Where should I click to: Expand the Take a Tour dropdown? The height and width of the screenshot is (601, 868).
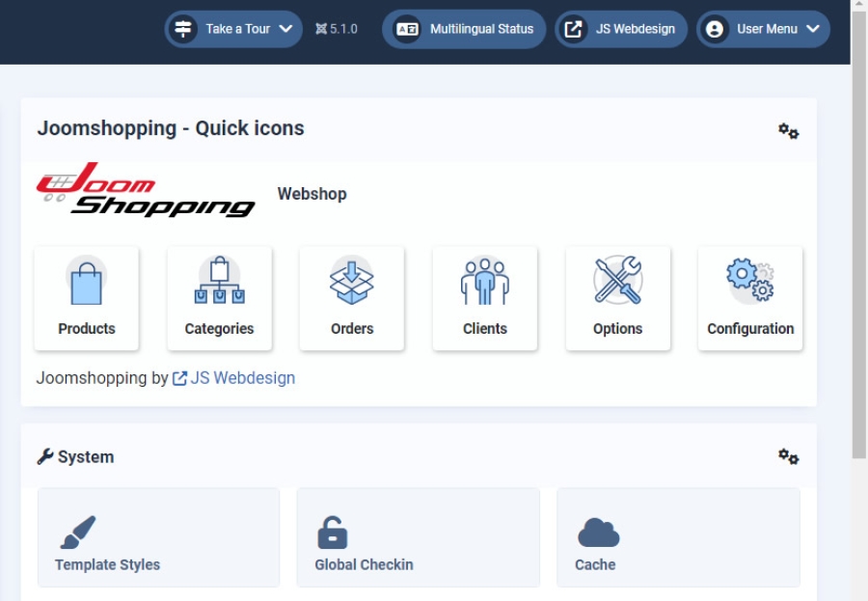[233, 29]
